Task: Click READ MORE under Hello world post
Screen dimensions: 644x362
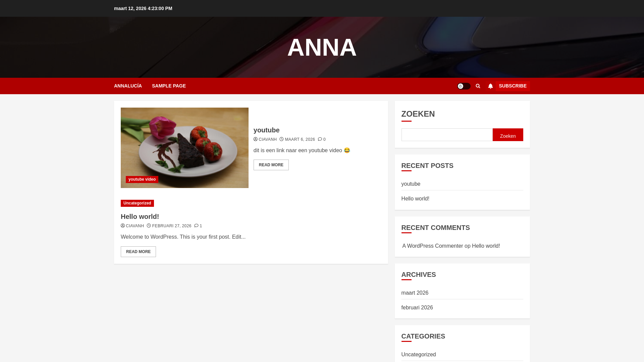Action: (138, 252)
